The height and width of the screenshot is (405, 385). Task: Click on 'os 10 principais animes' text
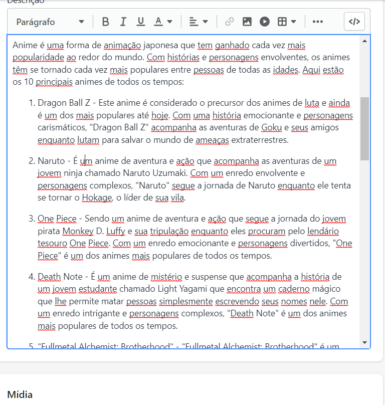tap(56, 82)
